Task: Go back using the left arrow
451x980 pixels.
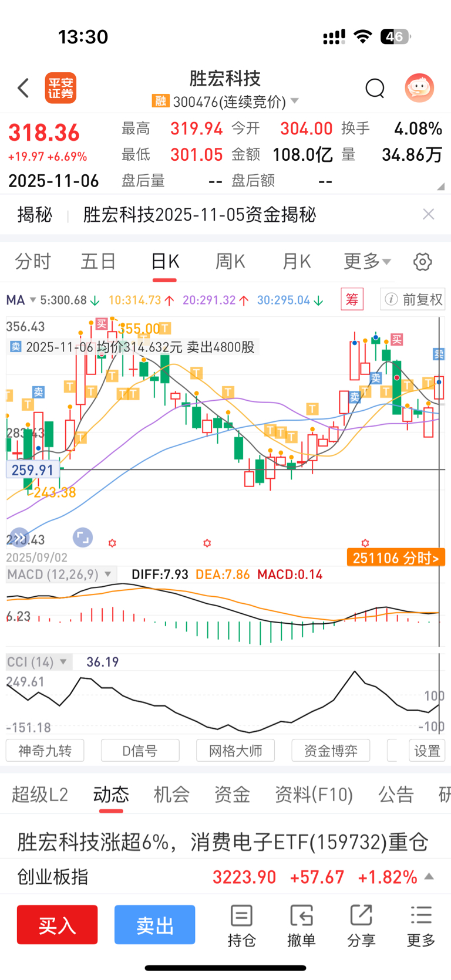Action: point(23,88)
